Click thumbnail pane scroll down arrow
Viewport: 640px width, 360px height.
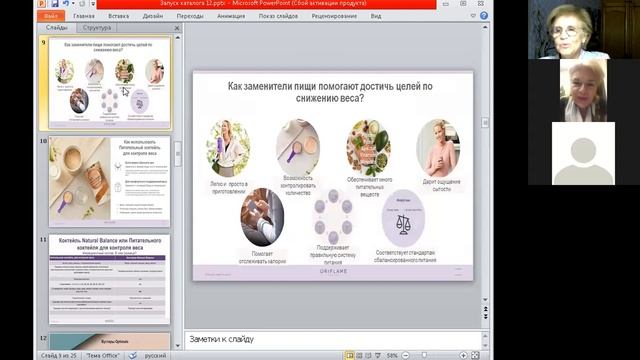pyautogui.click(x=178, y=346)
